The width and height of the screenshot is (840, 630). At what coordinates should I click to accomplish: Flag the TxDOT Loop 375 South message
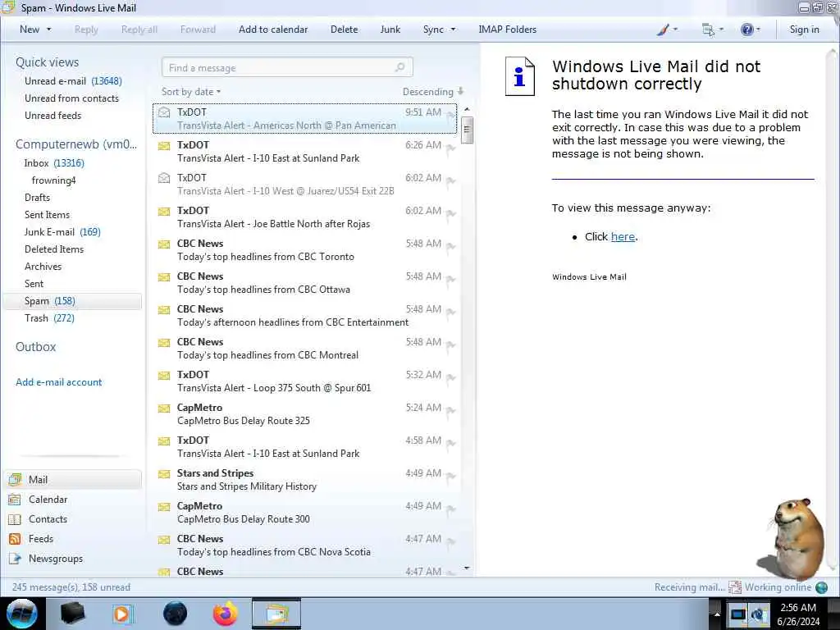(x=450, y=378)
